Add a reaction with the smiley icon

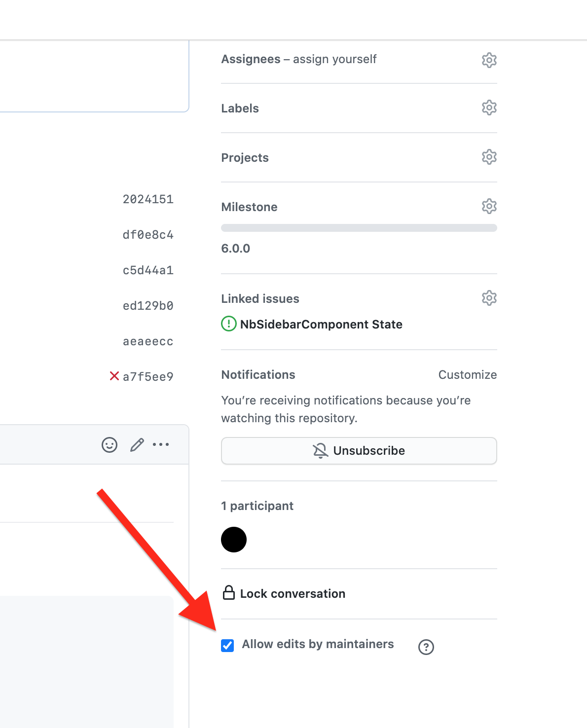(110, 445)
